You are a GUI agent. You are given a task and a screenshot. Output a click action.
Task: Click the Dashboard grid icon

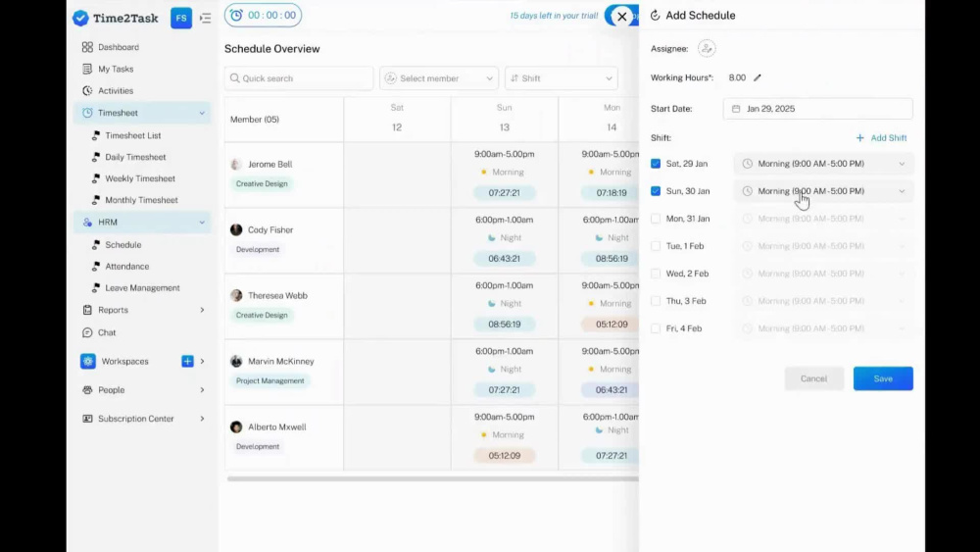click(x=87, y=47)
